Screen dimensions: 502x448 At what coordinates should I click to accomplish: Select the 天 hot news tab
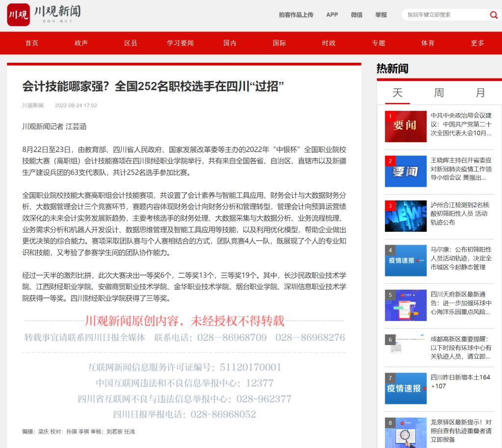click(x=397, y=93)
